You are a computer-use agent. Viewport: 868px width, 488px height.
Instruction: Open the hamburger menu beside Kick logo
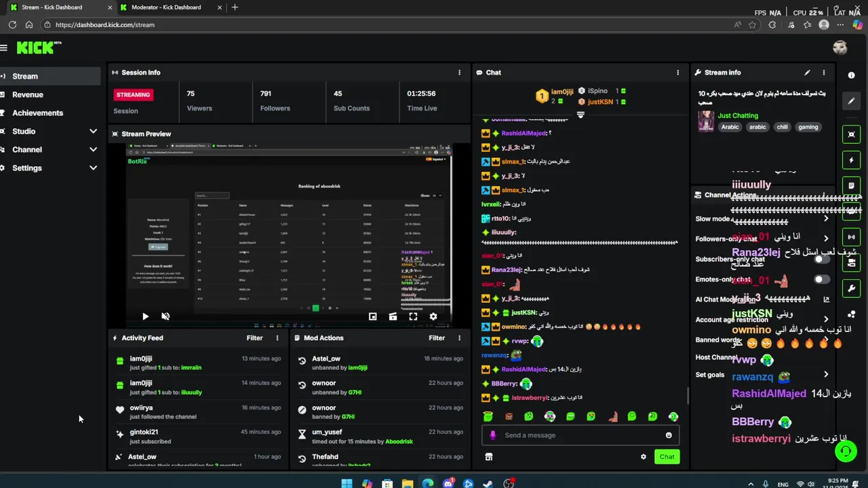click(x=4, y=47)
